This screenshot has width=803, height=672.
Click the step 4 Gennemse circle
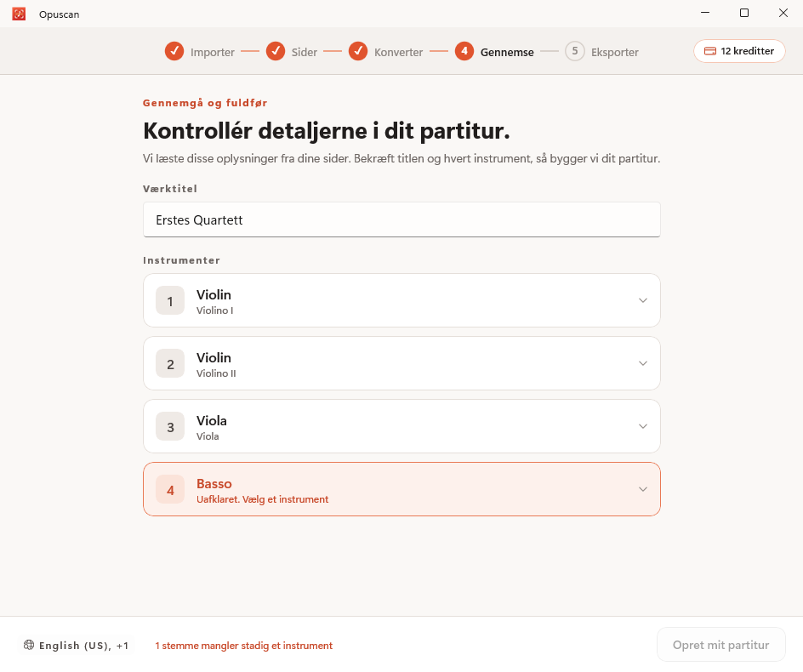(x=464, y=51)
